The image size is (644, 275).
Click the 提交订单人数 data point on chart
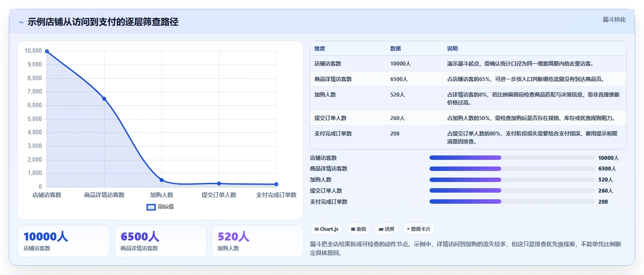pyautogui.click(x=219, y=183)
